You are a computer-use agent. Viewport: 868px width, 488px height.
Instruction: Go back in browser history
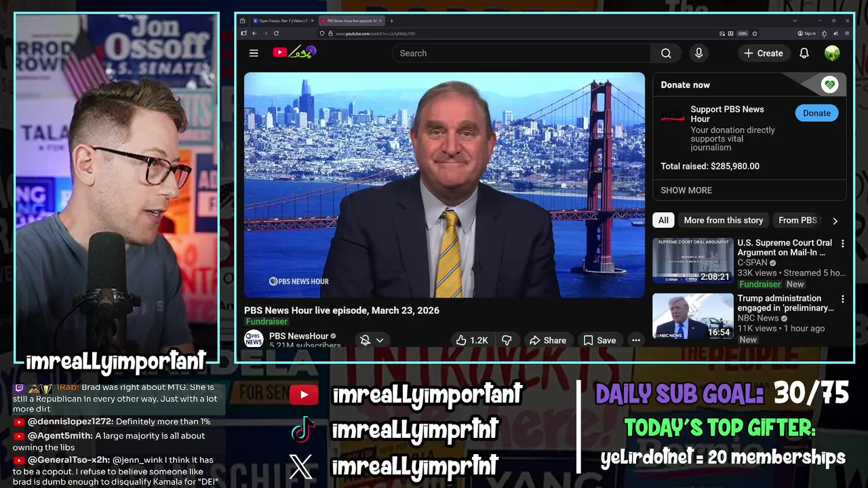tap(254, 33)
